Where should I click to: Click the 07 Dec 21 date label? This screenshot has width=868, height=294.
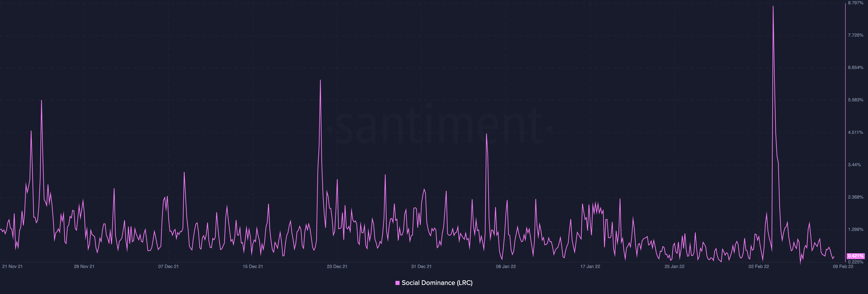[x=168, y=266]
